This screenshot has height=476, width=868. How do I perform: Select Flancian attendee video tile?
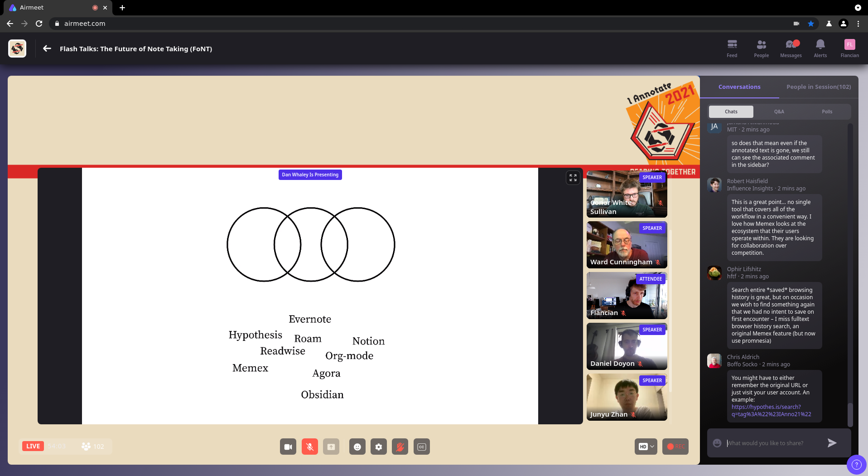pos(627,296)
